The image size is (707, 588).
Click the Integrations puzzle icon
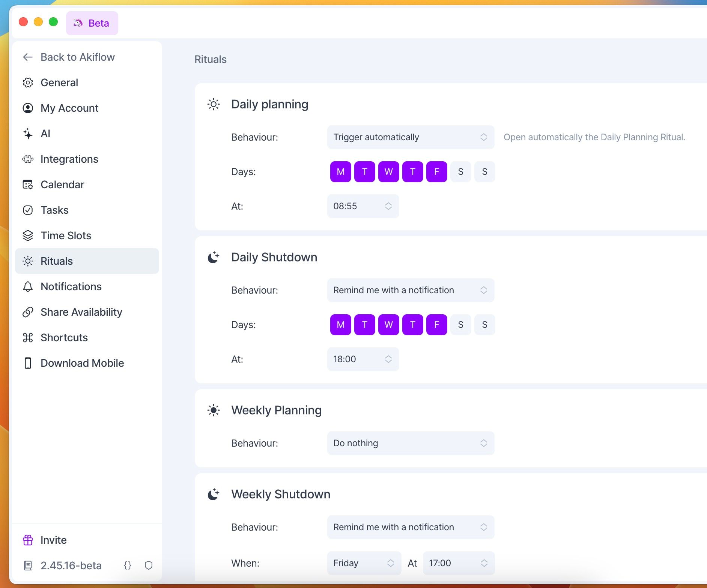point(28,159)
